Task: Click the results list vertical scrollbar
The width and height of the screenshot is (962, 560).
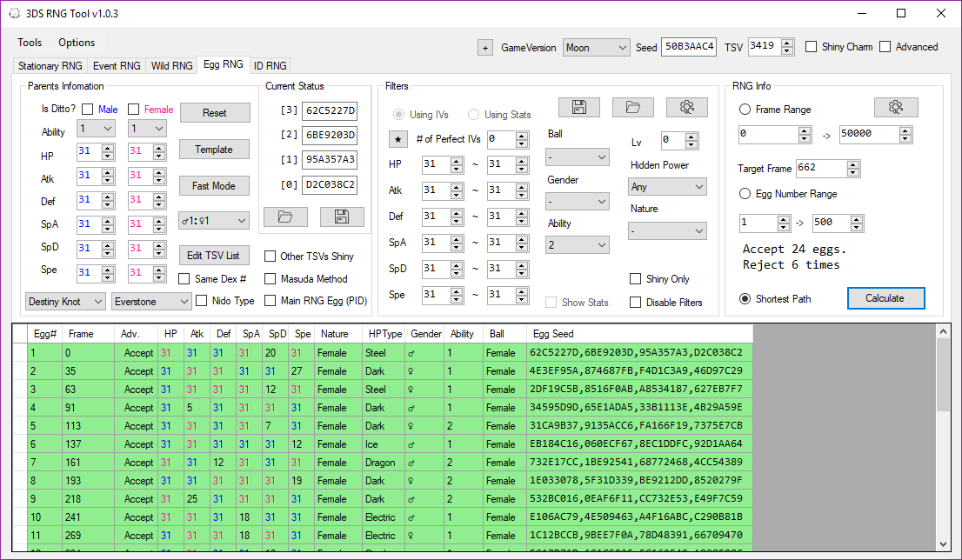Action: point(943,435)
